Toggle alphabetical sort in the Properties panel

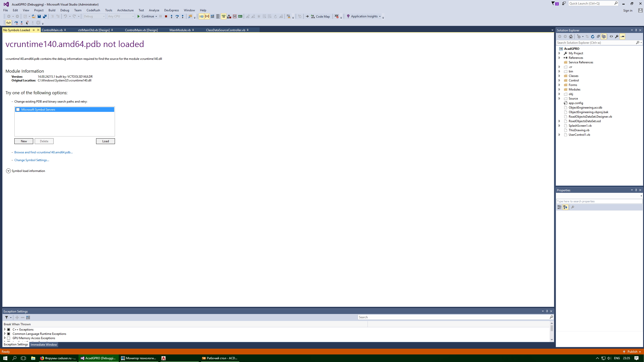click(x=565, y=207)
